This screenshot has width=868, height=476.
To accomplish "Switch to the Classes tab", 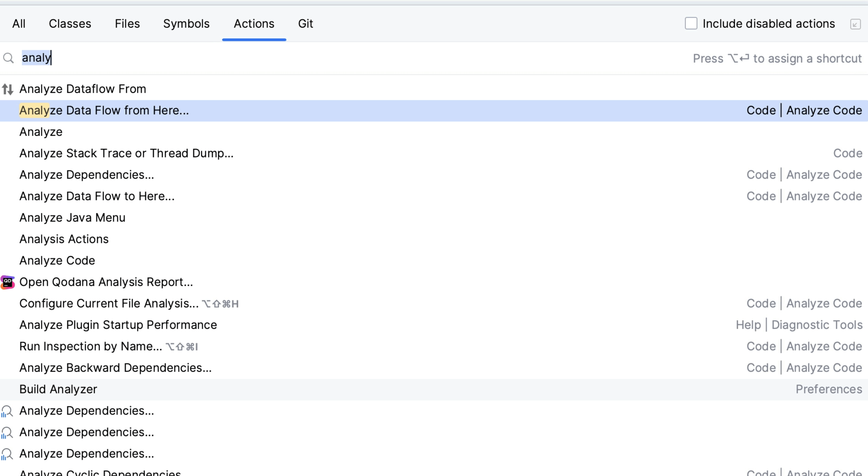I will coord(70,23).
